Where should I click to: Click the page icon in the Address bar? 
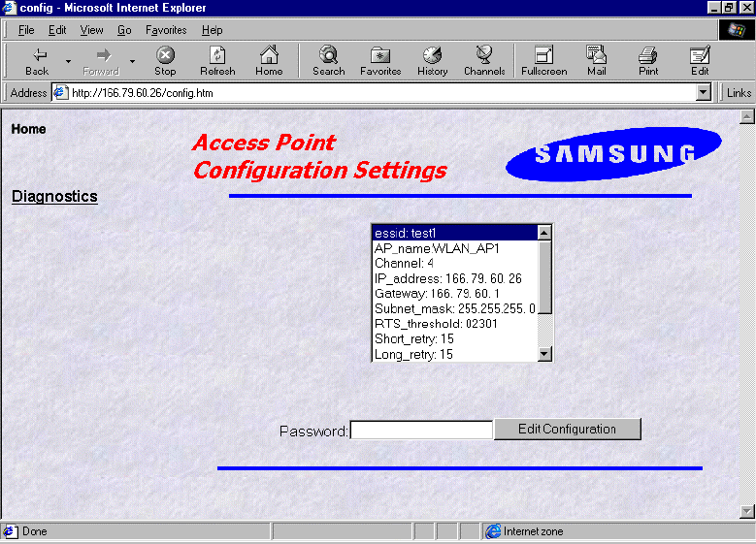(x=60, y=92)
